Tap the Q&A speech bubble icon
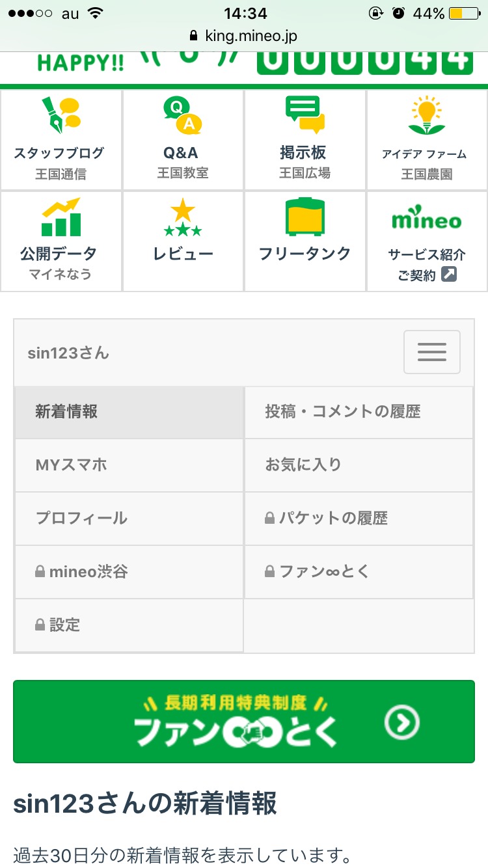The width and height of the screenshot is (488, 868). 182,115
